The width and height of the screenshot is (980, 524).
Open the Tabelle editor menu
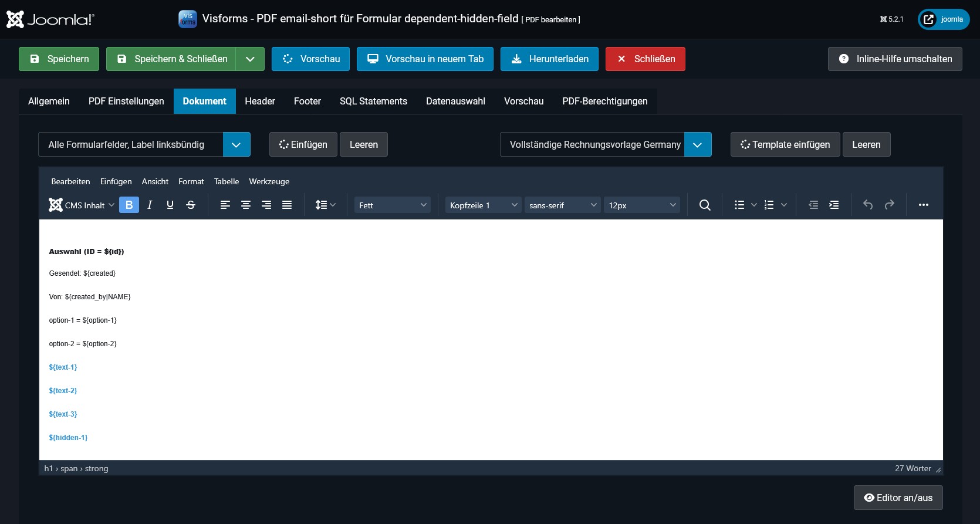227,181
